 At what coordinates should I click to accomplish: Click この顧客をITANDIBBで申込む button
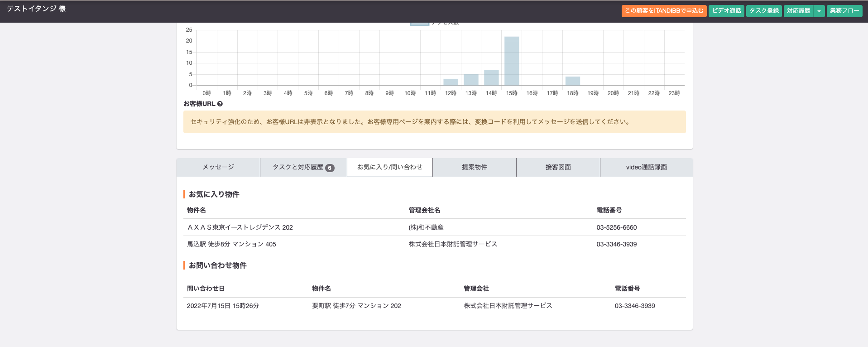coord(664,11)
